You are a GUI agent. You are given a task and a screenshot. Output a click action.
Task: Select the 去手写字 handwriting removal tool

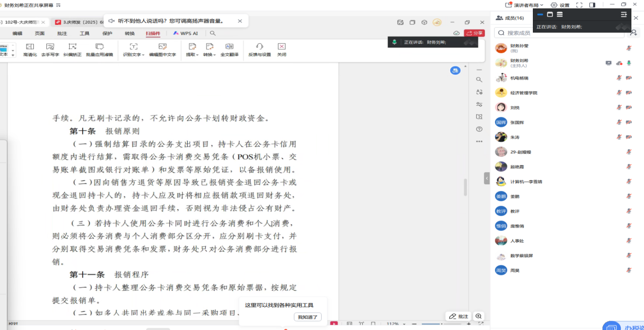click(50, 49)
